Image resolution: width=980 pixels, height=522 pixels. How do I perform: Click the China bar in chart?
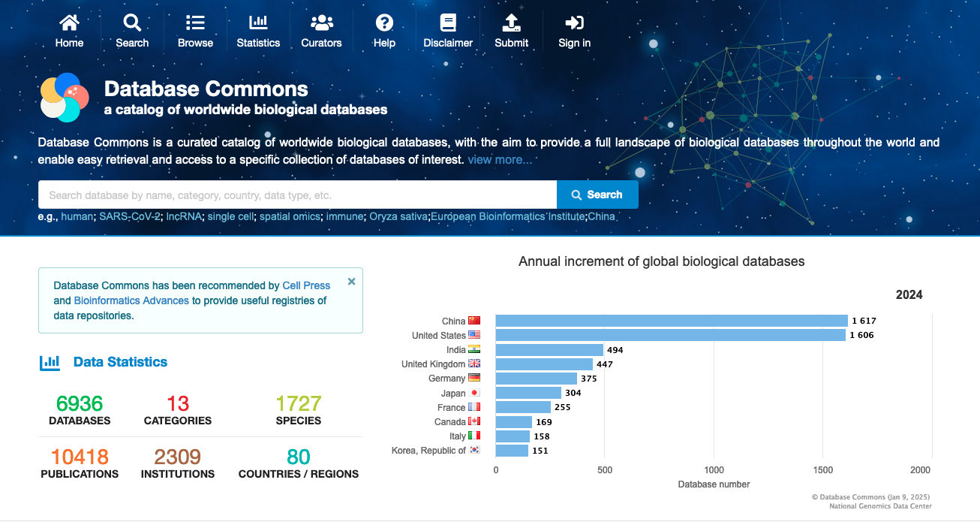(x=671, y=321)
